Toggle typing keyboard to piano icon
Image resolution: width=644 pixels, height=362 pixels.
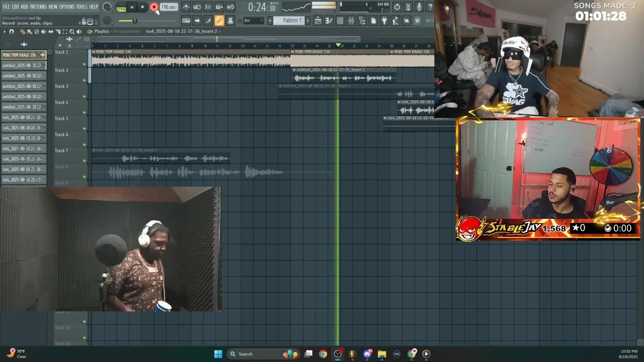click(186, 21)
